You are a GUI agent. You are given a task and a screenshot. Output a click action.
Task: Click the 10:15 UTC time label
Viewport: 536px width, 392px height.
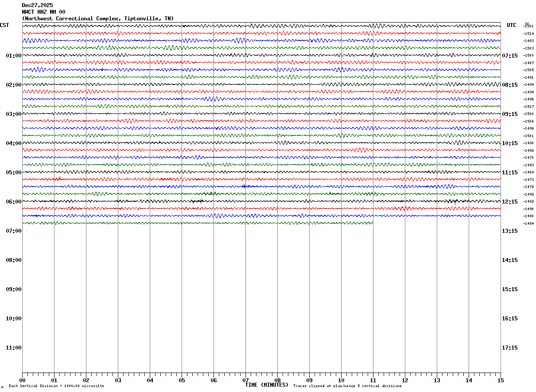pyautogui.click(x=510, y=143)
